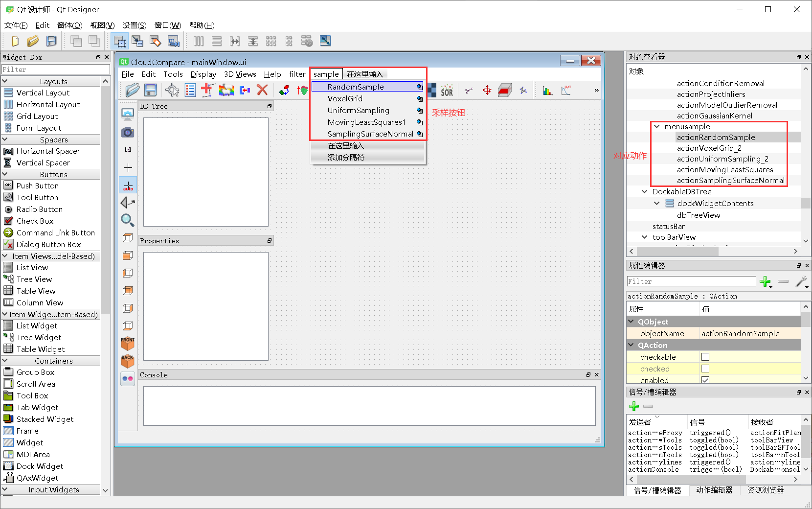Open a form via the folder icon
812x509 pixels.
(x=33, y=41)
